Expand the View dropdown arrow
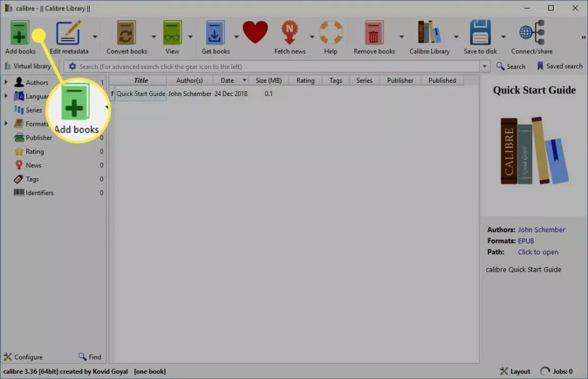This screenshot has width=588, height=379. [x=191, y=37]
